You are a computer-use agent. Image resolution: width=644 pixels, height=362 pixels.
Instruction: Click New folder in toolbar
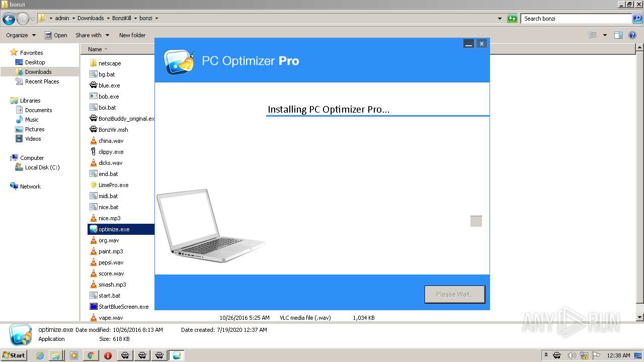[x=132, y=35]
